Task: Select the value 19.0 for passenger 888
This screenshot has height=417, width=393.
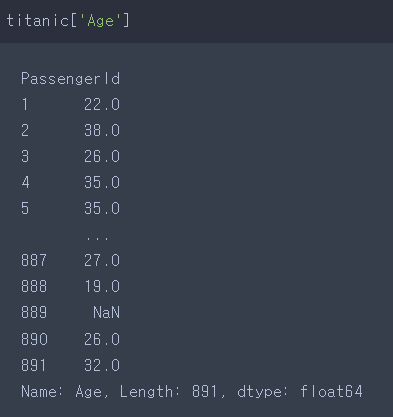Action: tap(102, 286)
